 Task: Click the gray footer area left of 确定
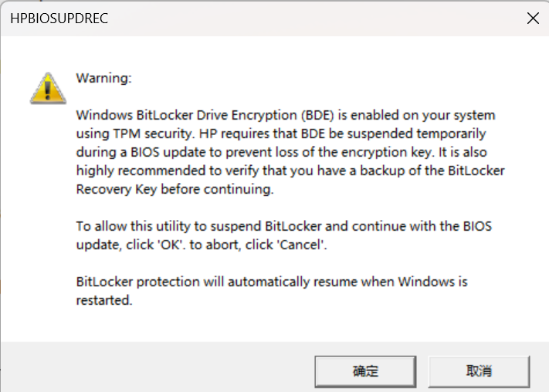(154, 370)
